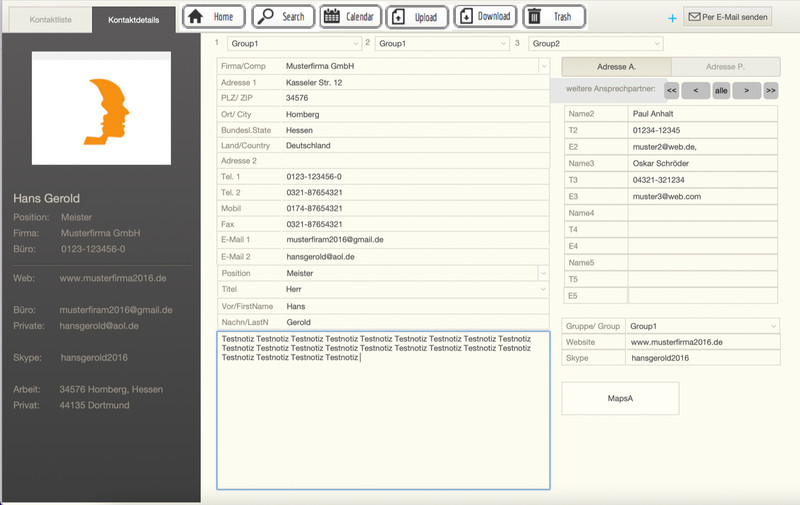Click the Nachn/LastN field Gerold
The image size is (800, 505).
[x=415, y=322]
